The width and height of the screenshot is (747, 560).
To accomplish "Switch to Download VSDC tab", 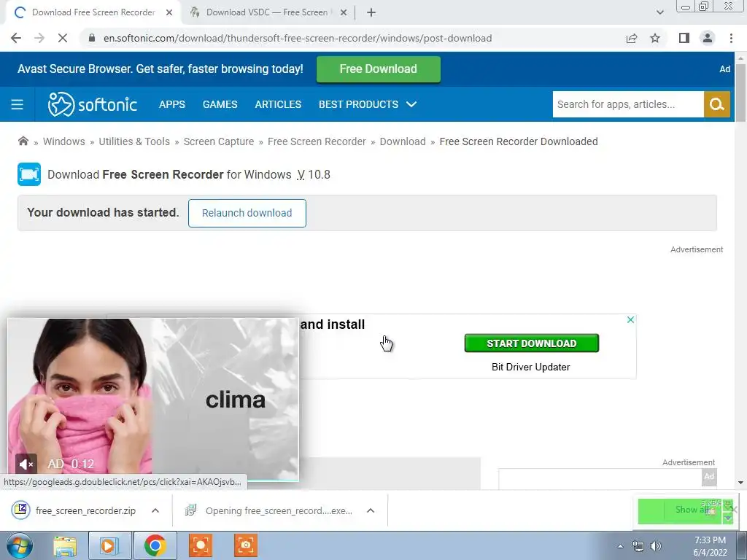I will click(x=266, y=12).
